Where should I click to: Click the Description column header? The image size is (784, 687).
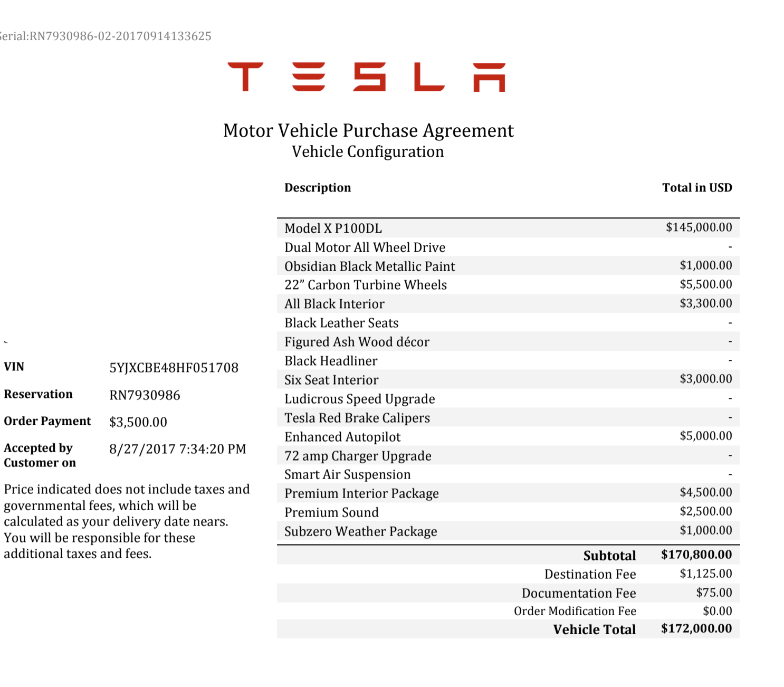[318, 188]
